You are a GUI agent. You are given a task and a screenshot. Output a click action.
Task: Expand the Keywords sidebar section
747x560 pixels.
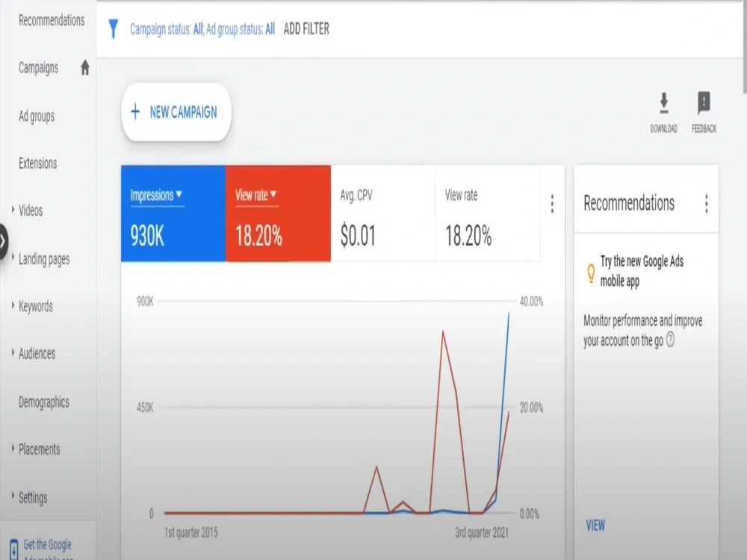point(13,305)
